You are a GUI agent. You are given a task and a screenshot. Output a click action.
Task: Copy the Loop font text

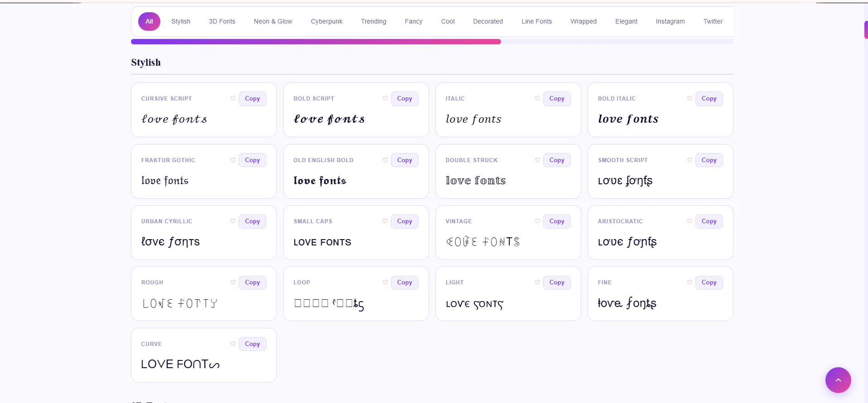[405, 283]
